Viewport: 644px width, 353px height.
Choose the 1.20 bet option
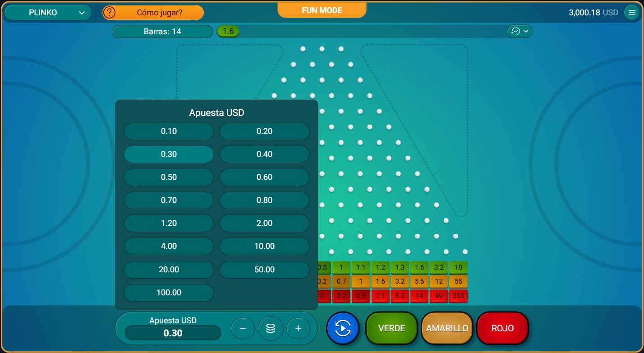tap(169, 223)
